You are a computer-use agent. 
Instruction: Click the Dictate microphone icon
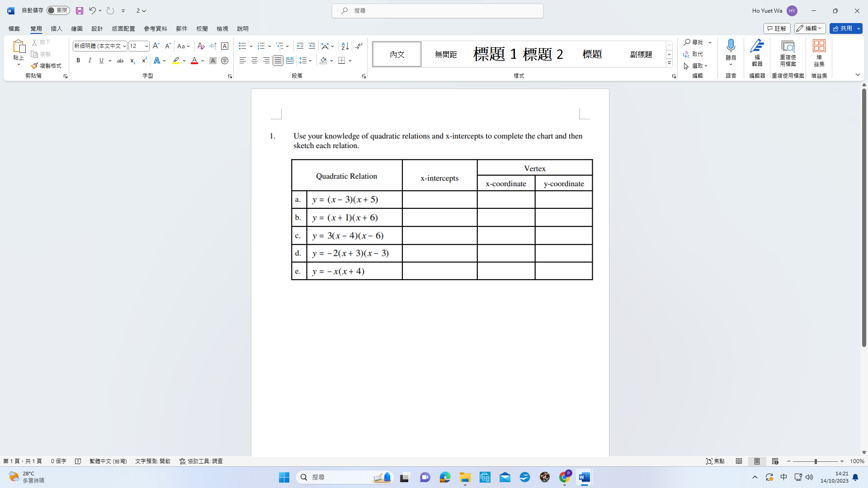(x=731, y=46)
